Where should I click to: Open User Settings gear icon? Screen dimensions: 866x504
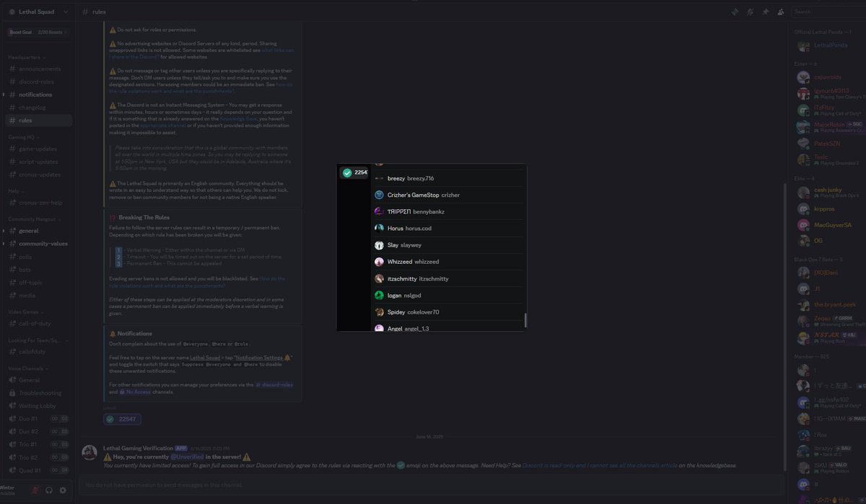pos(63,490)
